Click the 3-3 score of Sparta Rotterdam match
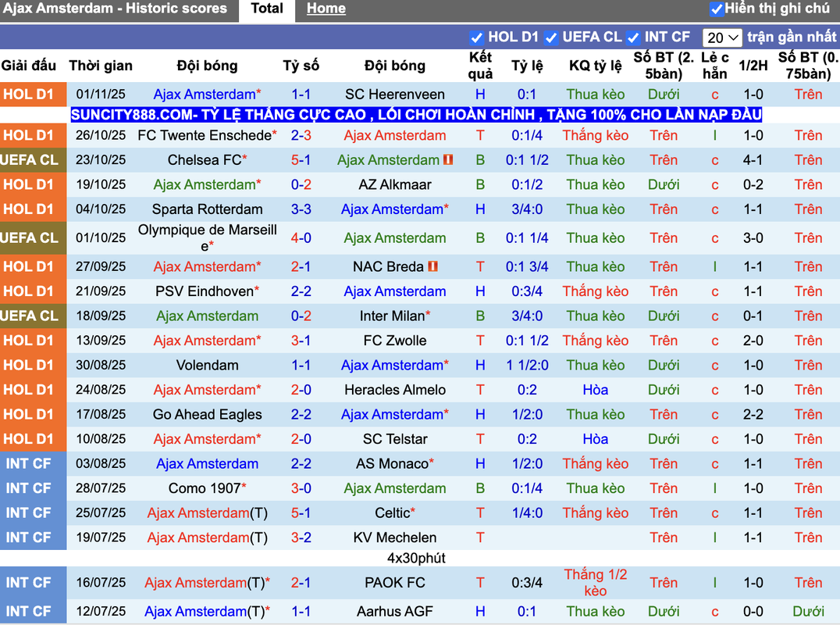Image resolution: width=840 pixels, height=625 pixels. (x=301, y=209)
